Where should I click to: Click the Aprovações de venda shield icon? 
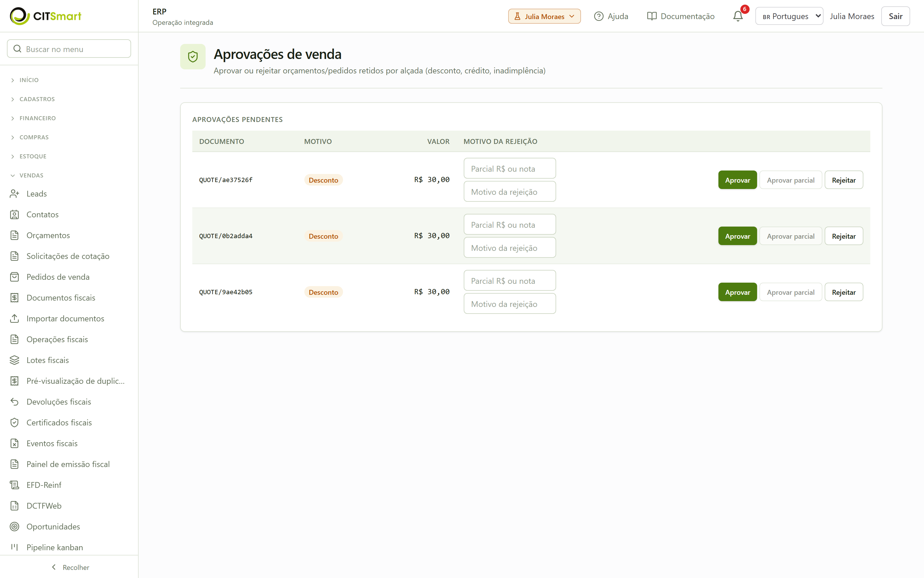point(193,57)
